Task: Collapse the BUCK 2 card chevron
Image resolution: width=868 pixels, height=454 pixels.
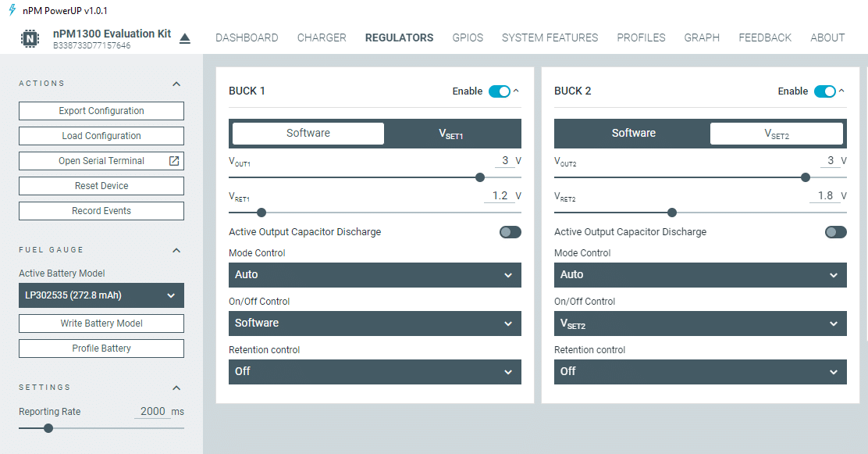Action: pyautogui.click(x=841, y=91)
